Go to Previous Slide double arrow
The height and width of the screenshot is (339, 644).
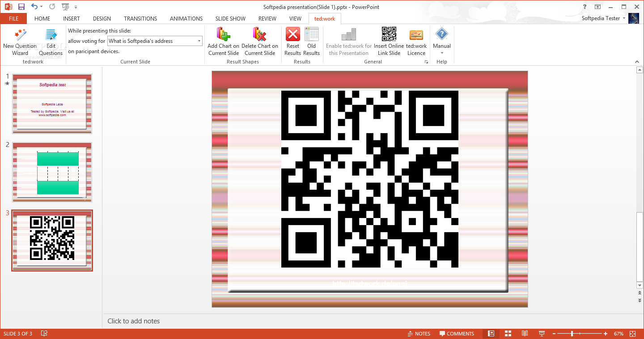coord(640,293)
